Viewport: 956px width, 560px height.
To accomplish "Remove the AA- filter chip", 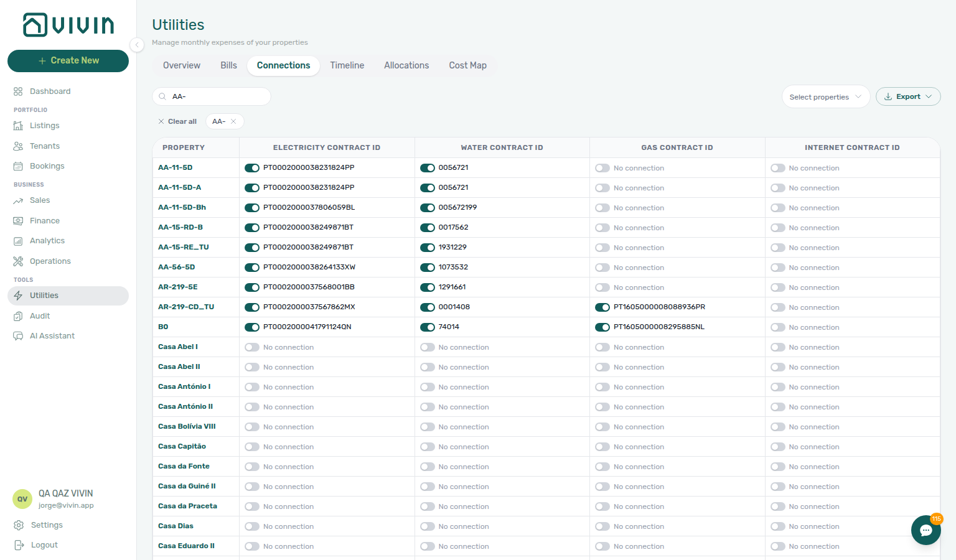I will (233, 121).
